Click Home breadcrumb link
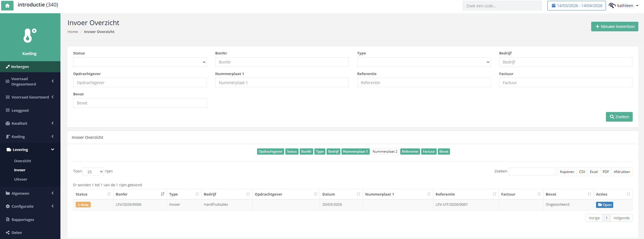 click(73, 32)
